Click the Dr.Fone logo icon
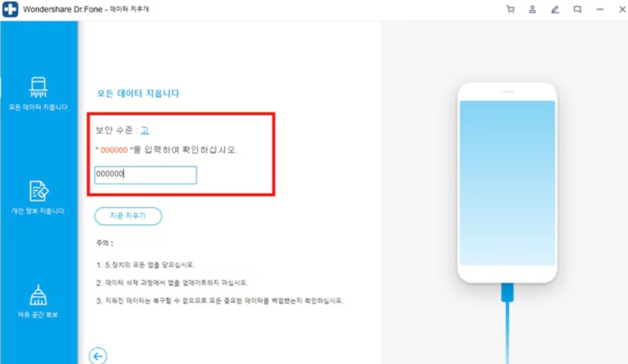Image resolution: width=628 pixels, height=364 pixels. tap(10, 9)
